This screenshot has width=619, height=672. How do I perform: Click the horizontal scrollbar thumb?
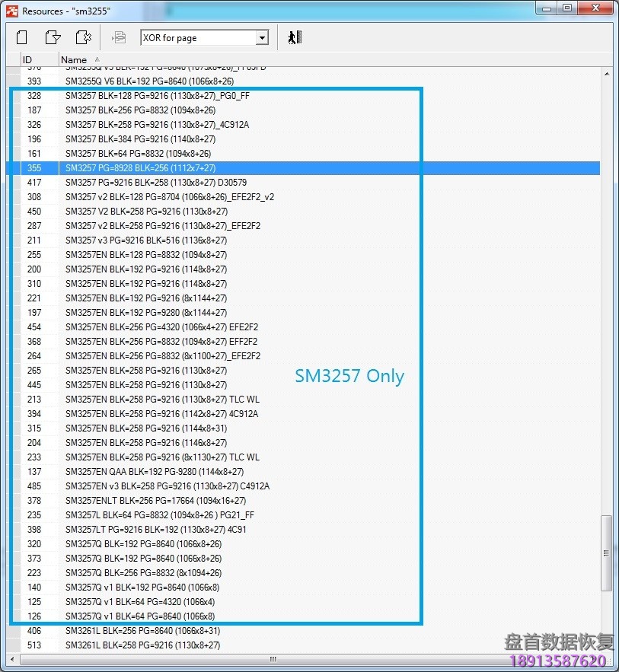[x=270, y=659]
